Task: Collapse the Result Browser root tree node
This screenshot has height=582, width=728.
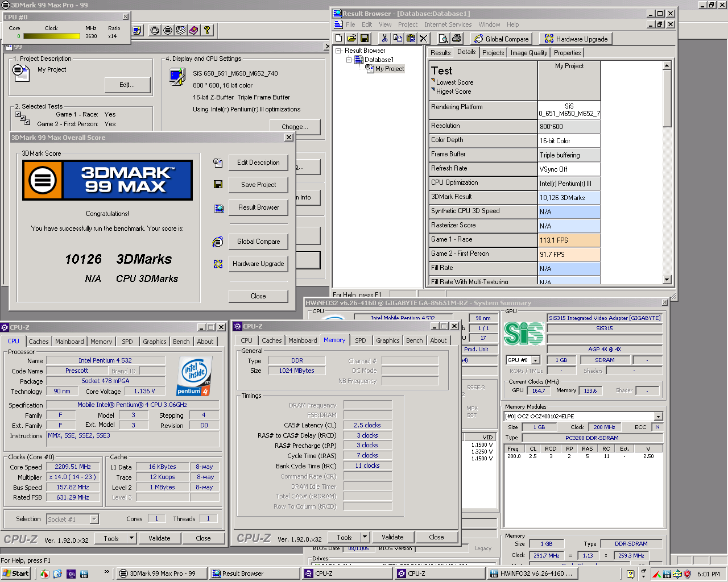Action: click(x=338, y=51)
